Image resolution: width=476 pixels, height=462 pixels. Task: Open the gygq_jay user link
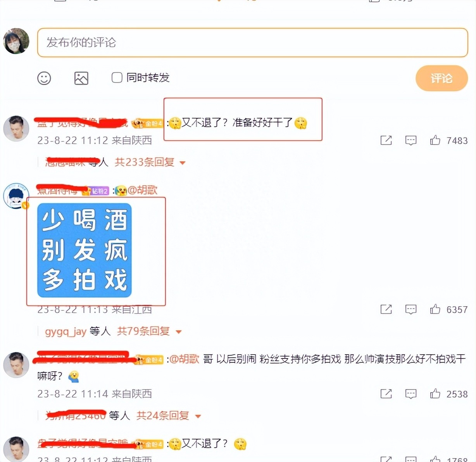(66, 331)
